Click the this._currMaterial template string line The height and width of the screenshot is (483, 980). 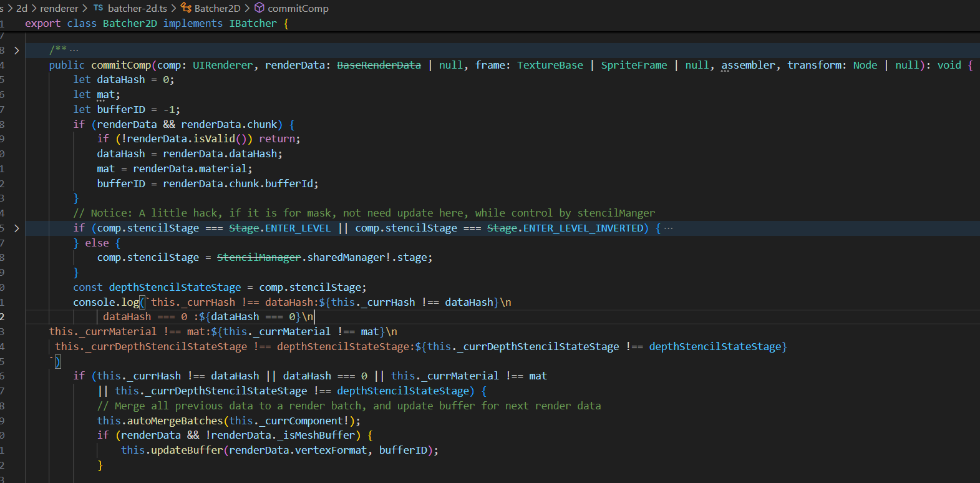coord(223,332)
